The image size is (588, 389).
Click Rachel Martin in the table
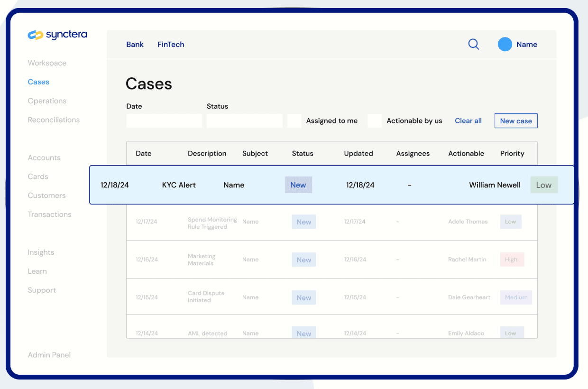click(467, 259)
